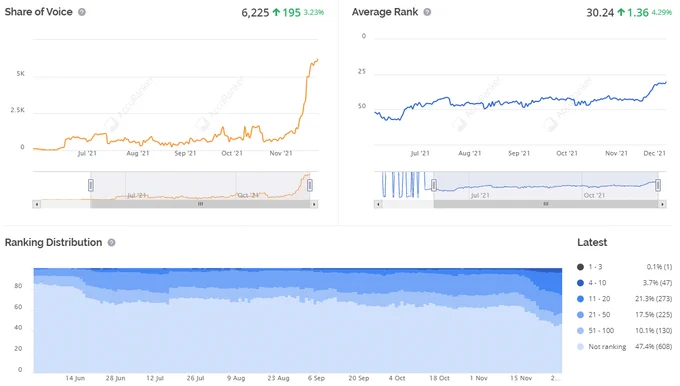Click the Ranking Distribution title
Viewport: 680px width, 386px height.
pos(53,242)
